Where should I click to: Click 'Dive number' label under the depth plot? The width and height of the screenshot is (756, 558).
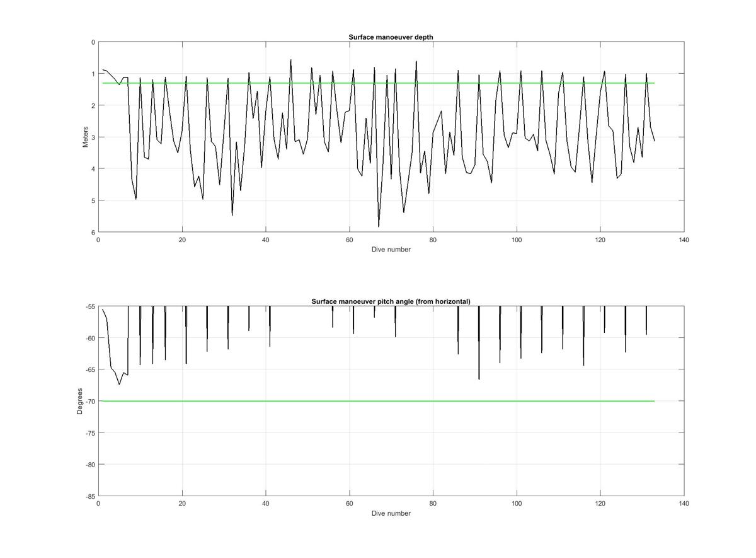(x=391, y=249)
